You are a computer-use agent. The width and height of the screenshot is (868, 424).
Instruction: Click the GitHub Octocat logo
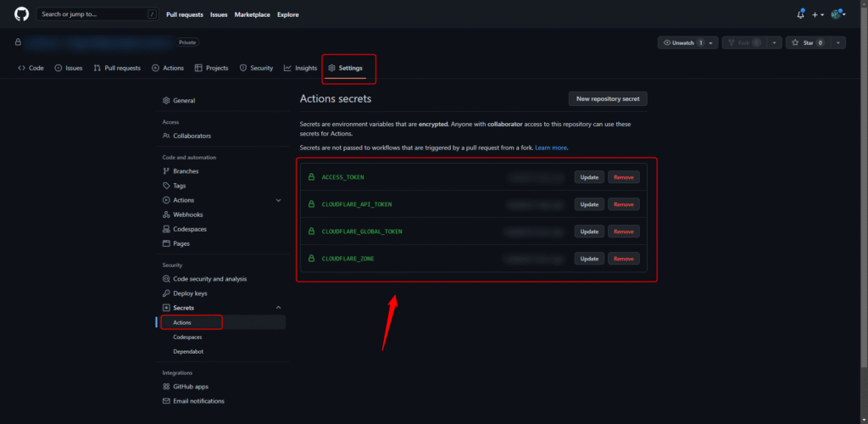click(x=22, y=14)
